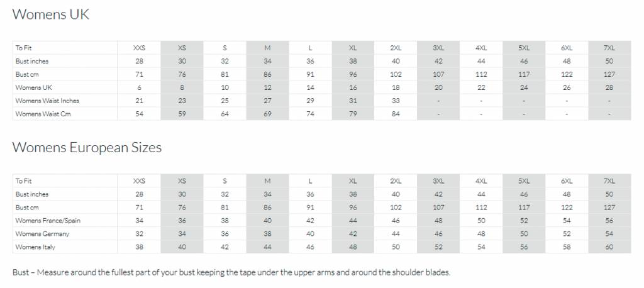Image resolution: width=644 pixels, height=288 pixels.
Task: Select the Womens Italy row label
Action: point(35,247)
